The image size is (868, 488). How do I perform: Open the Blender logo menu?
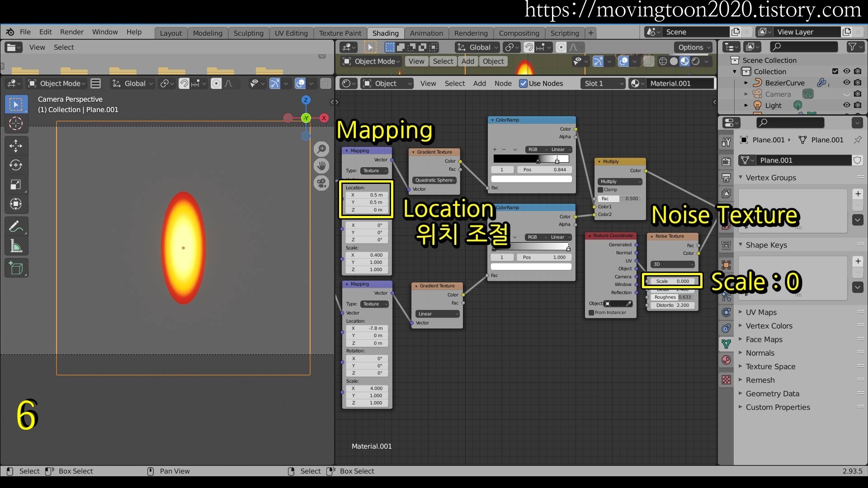[x=10, y=32]
